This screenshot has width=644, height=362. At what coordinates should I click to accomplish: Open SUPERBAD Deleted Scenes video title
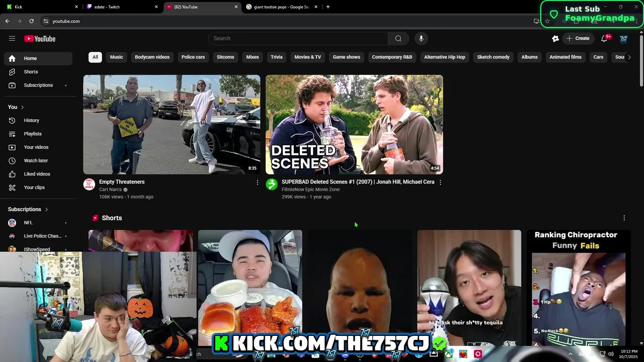[x=358, y=182]
